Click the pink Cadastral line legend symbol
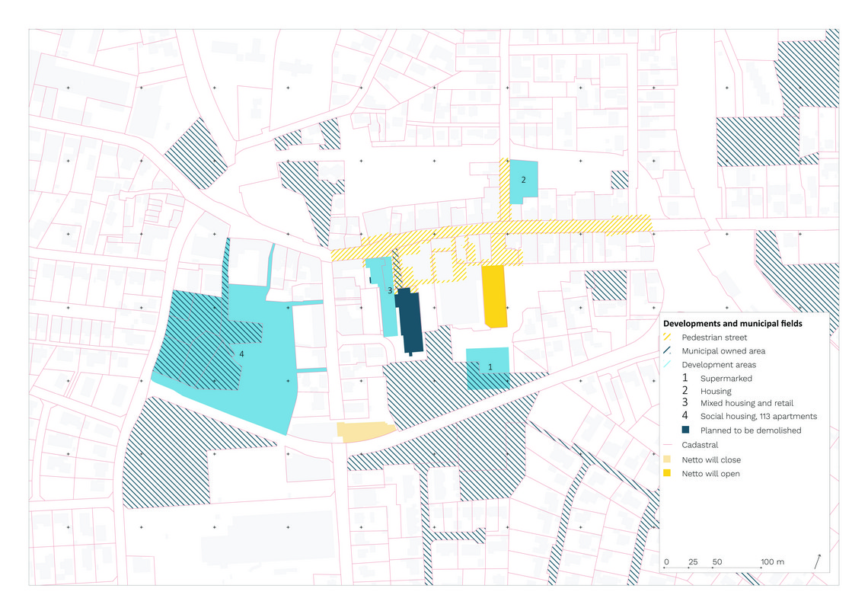This screenshot has height=611, width=868. tap(667, 445)
